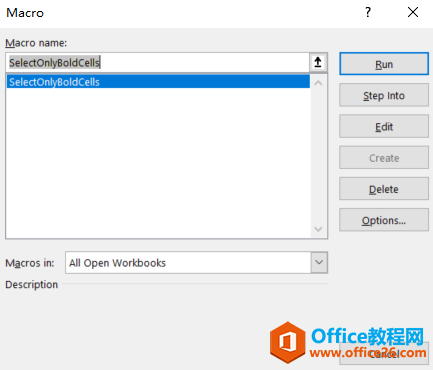433x370 pixels.
Task: Open macro Options dialog
Action: 384,220
